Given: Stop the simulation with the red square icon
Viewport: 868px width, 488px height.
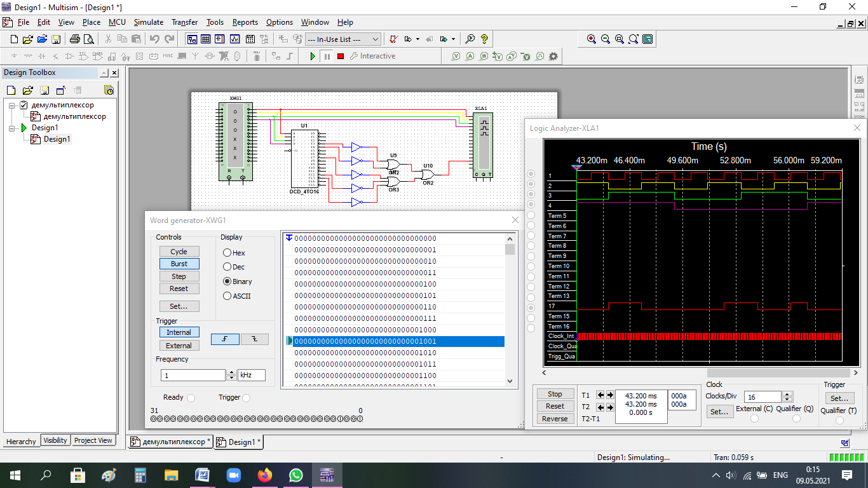Looking at the screenshot, I should (341, 56).
